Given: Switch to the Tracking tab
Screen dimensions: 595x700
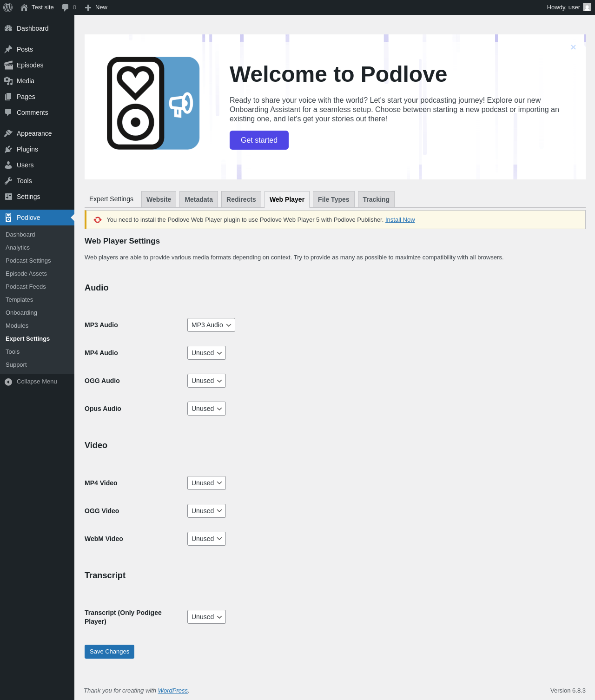Looking at the screenshot, I should (376, 199).
